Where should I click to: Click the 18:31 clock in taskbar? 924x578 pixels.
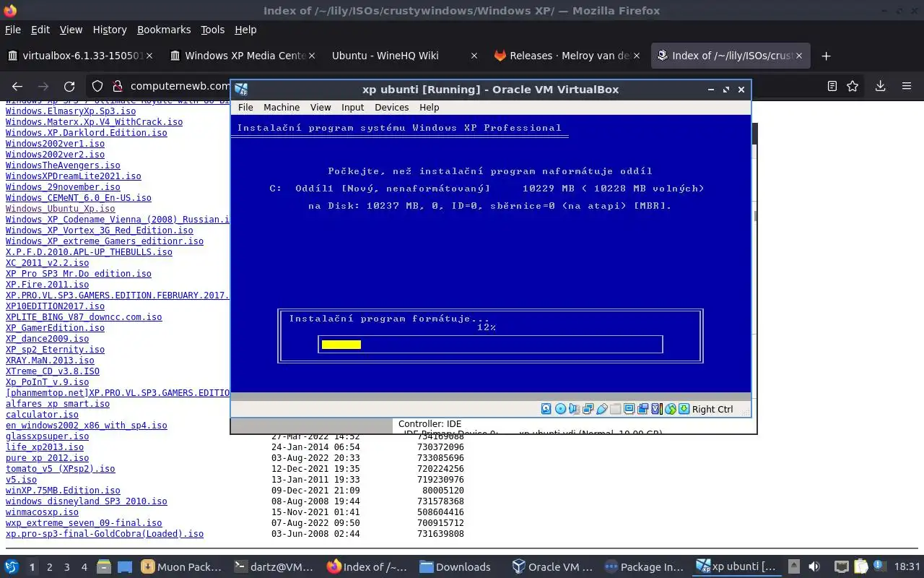pos(907,566)
